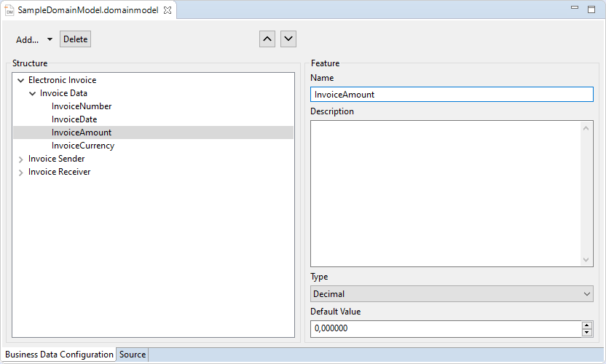Image resolution: width=606 pixels, height=364 pixels.
Task: Click the move up arrow button
Action: pyautogui.click(x=267, y=39)
